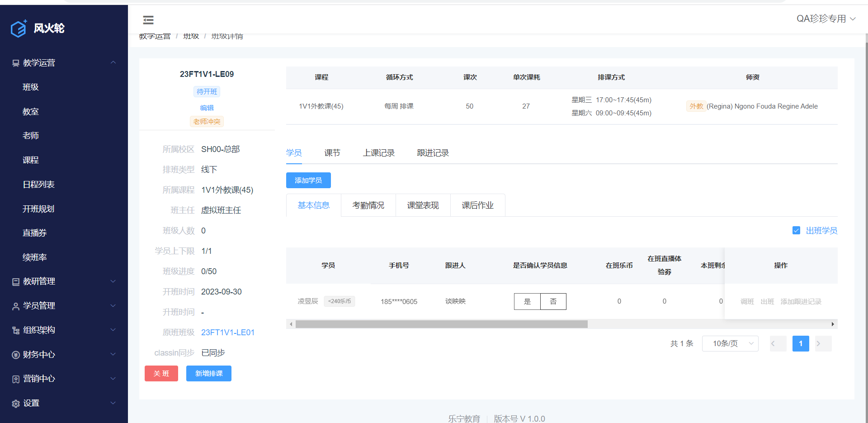Image resolution: width=868 pixels, height=423 pixels.
Task: Click the 教研管理 menu icon
Action: coord(16,282)
